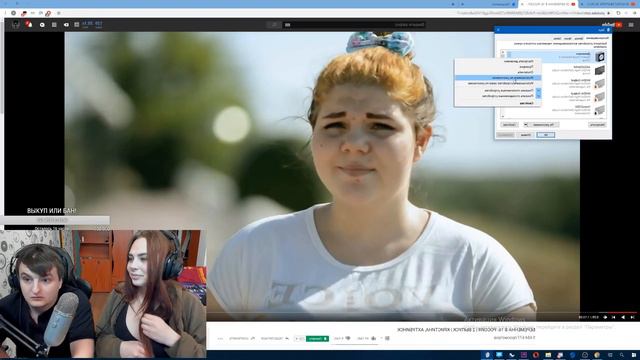The image size is (640, 360).
Task: Choose Отключить in the context menu
Action: click(498, 72)
